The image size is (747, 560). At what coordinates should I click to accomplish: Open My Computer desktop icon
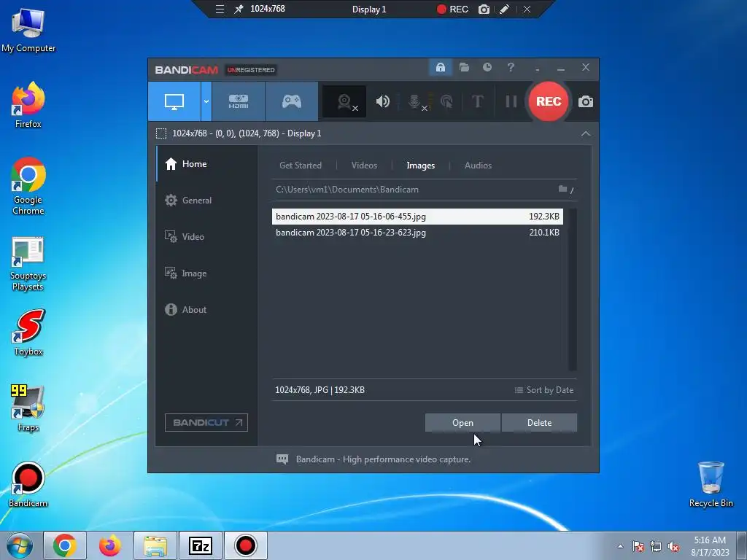click(28, 30)
